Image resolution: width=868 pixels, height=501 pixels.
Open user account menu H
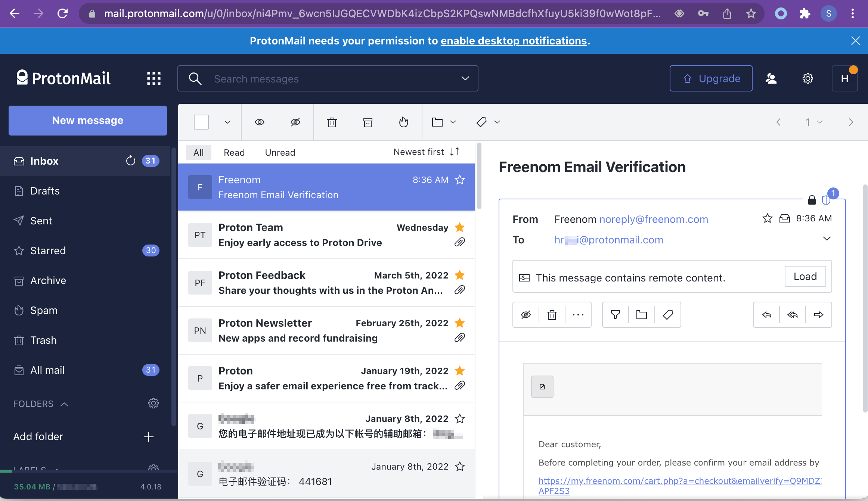(x=845, y=78)
